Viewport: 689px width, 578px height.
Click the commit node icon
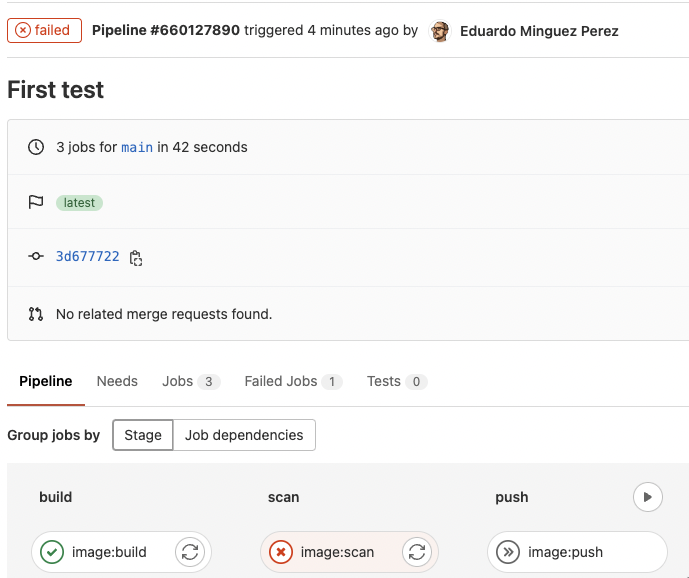[36, 256]
